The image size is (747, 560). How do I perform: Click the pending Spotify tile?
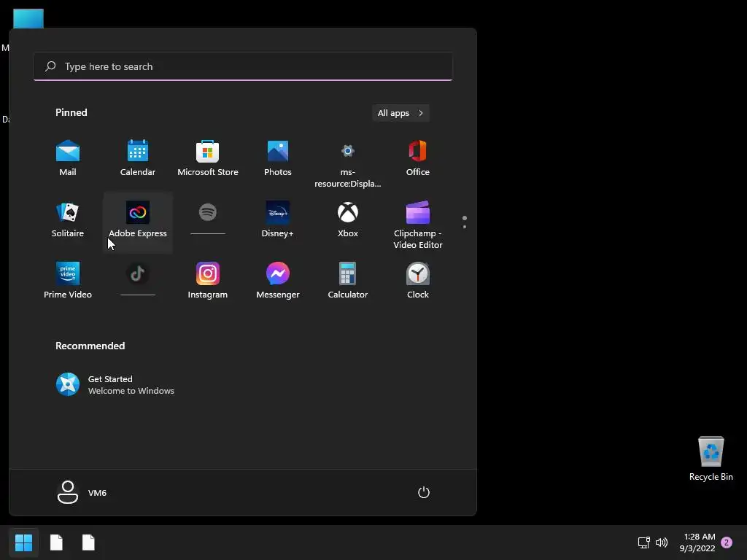208,218
